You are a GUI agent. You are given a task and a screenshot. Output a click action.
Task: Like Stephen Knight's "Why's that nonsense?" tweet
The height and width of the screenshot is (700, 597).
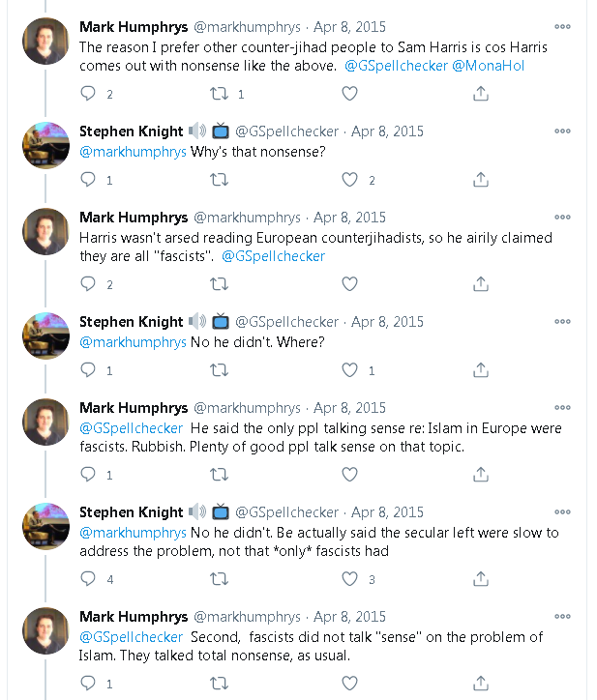pos(350,180)
